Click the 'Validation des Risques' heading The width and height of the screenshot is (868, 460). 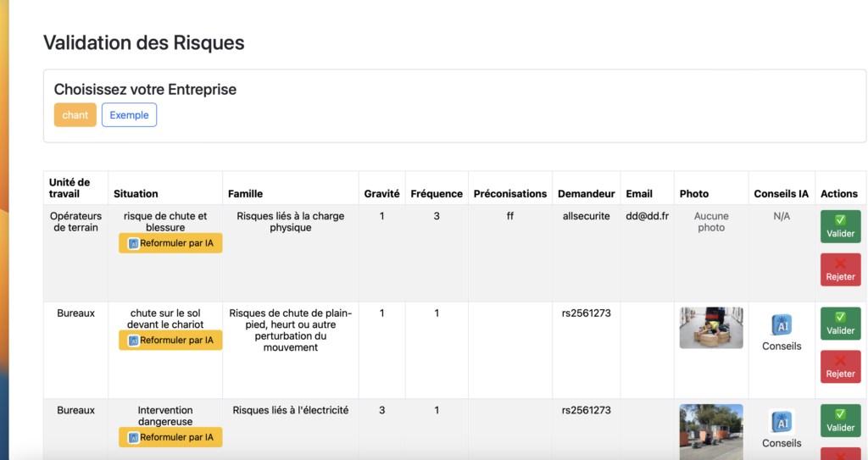click(144, 42)
